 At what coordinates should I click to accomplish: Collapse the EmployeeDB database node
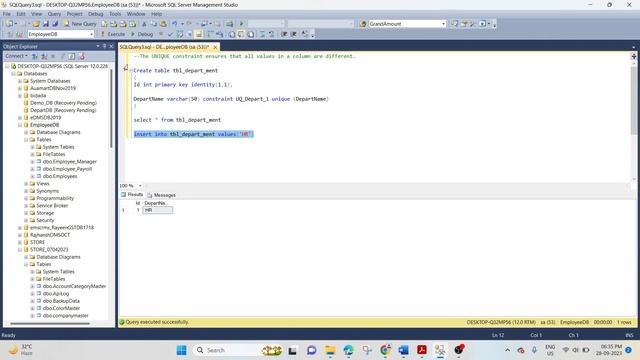20,125
